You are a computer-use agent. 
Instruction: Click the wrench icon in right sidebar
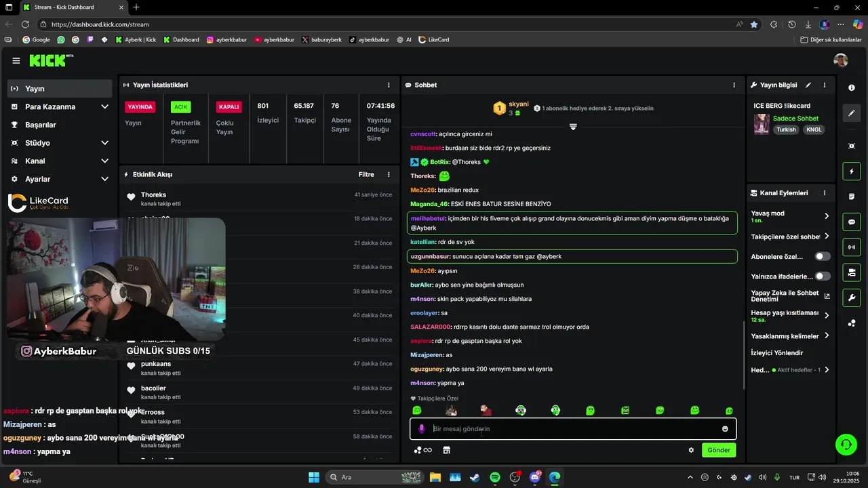(852, 298)
